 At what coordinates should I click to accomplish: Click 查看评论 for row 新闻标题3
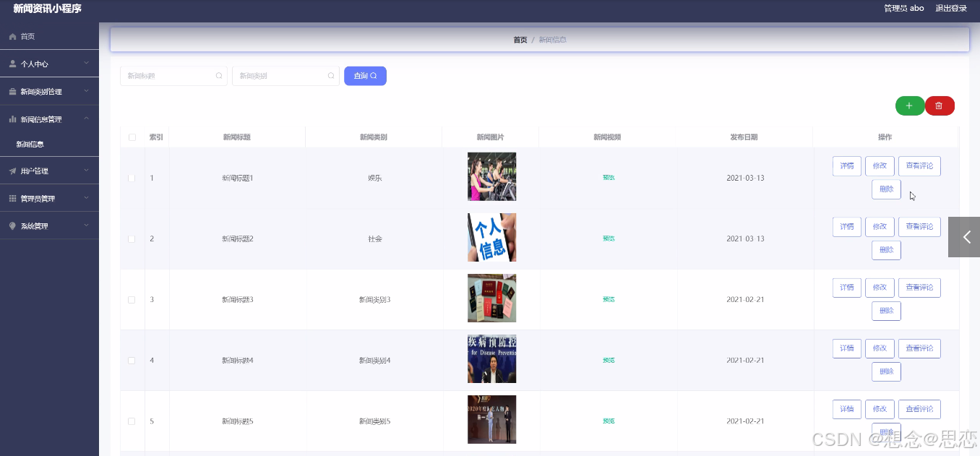tap(919, 288)
